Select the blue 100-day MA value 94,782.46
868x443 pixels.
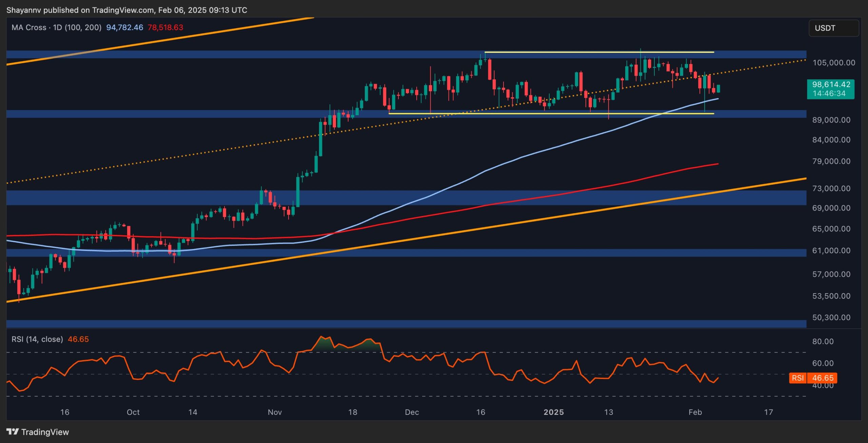(124, 27)
